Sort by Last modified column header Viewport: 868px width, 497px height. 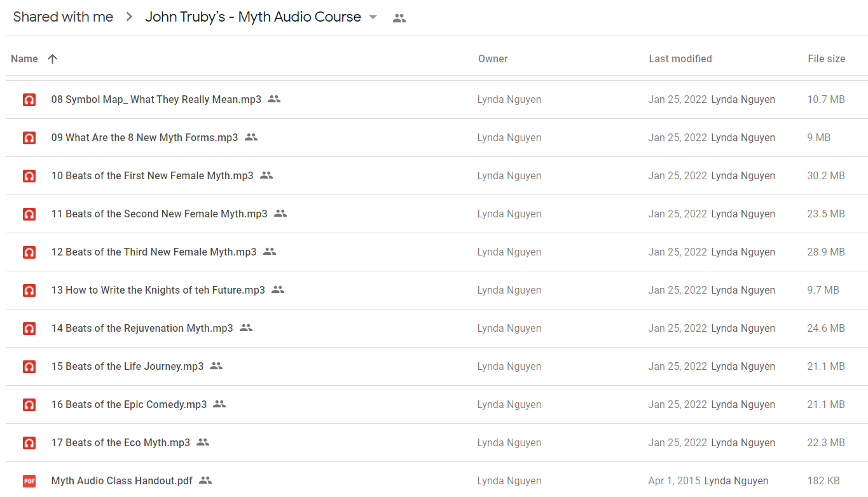click(680, 58)
